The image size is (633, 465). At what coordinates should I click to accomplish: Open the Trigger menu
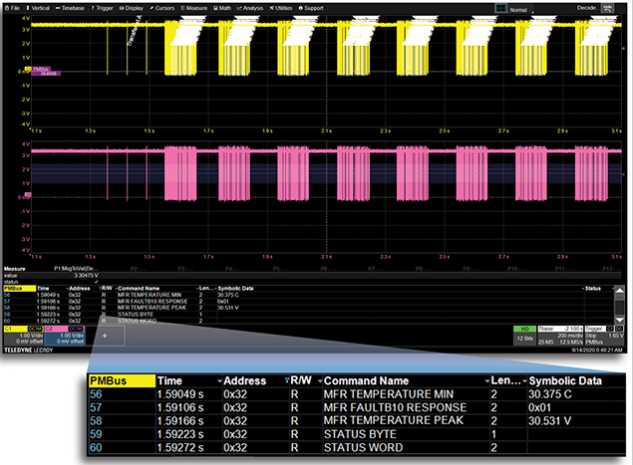[102, 8]
